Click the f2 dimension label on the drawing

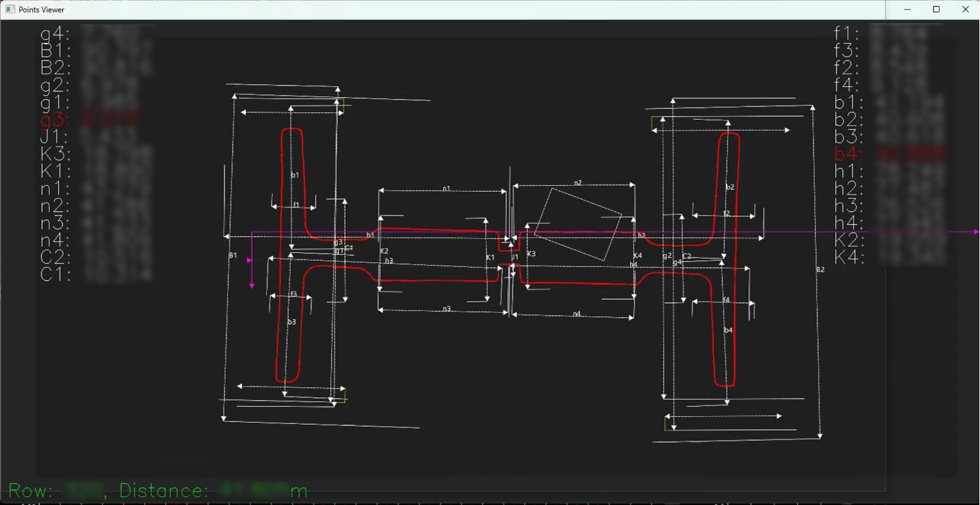click(x=726, y=214)
